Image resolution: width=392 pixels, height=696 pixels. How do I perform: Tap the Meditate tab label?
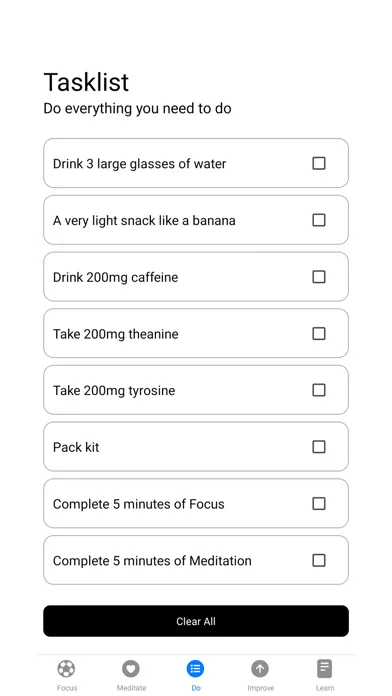coord(131,688)
